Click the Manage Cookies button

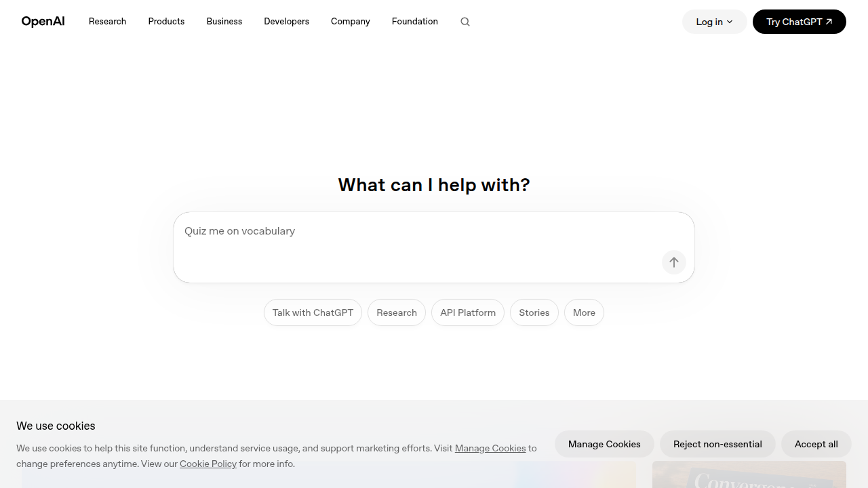click(x=604, y=444)
